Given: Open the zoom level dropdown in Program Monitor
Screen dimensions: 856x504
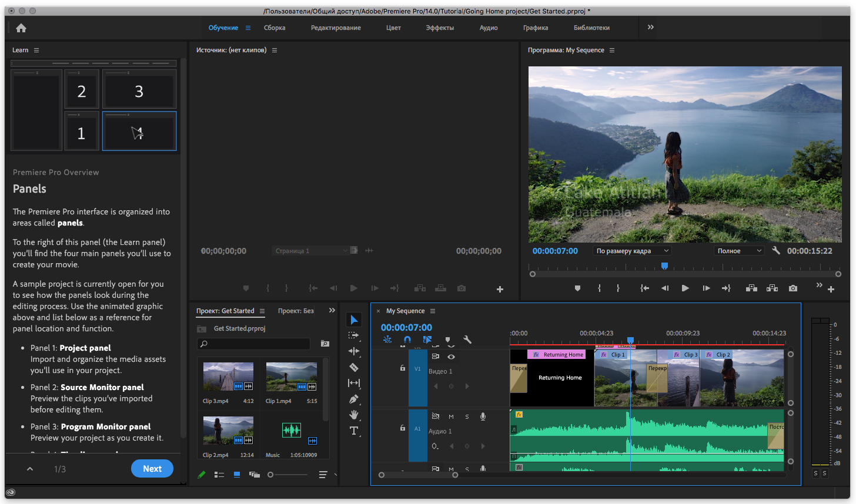Looking at the screenshot, I should 632,251.
